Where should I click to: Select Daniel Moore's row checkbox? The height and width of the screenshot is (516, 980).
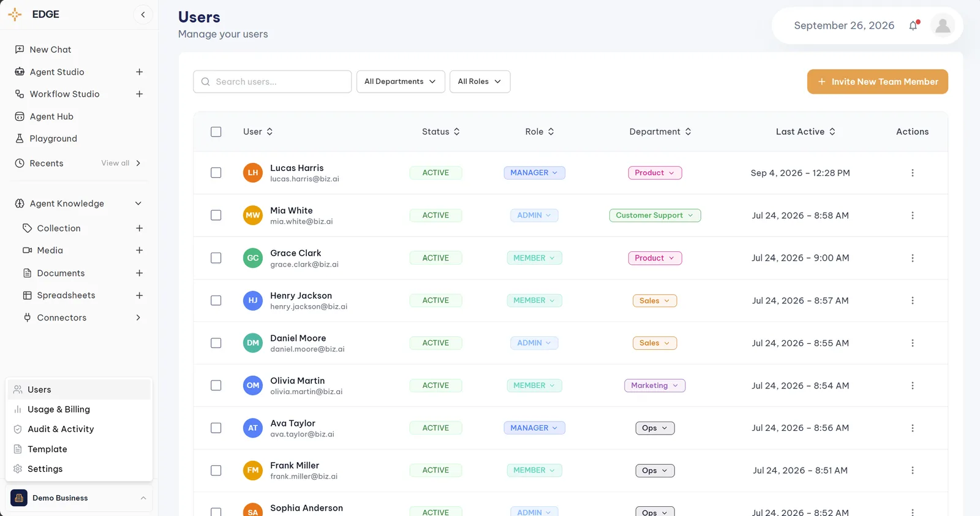(216, 343)
